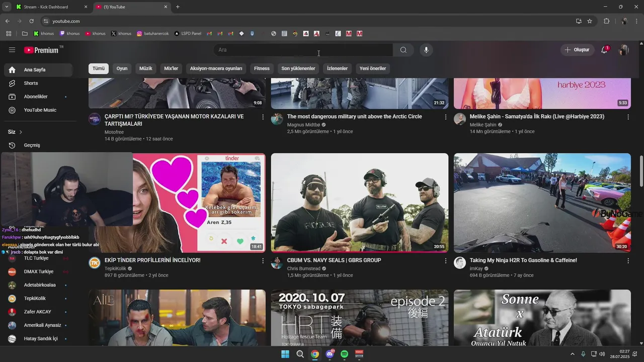Click the Ara search field
The width and height of the screenshot is (644, 362).
(303, 50)
